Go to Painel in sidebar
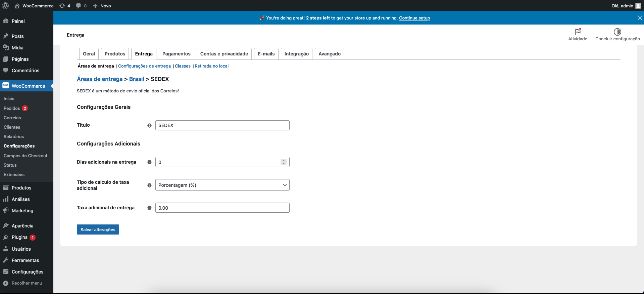Viewport: 644px width, 294px height. 27,21
